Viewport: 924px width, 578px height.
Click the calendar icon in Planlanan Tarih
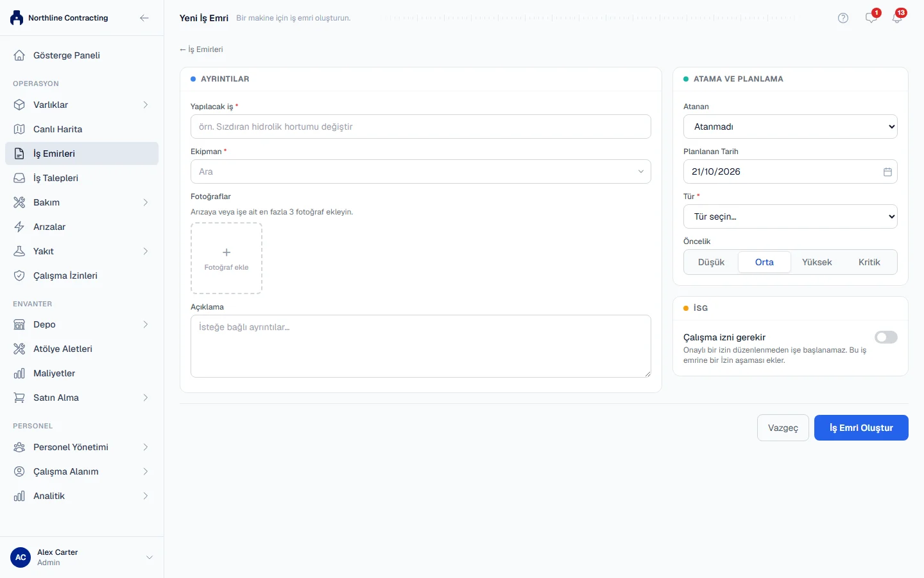point(887,171)
